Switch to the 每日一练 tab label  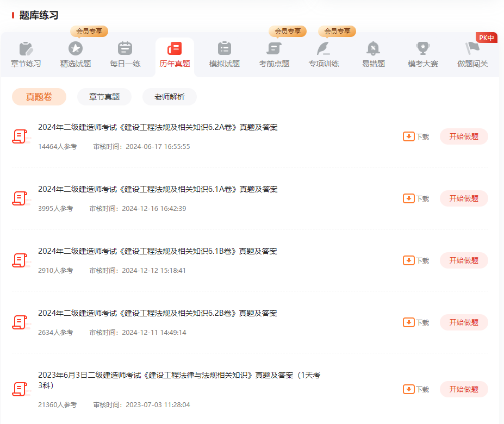coord(125,64)
